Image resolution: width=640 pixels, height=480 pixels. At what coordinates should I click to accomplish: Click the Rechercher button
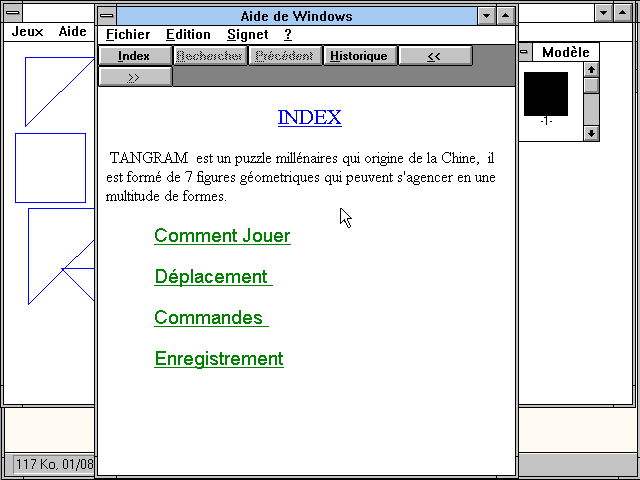[x=210, y=56]
